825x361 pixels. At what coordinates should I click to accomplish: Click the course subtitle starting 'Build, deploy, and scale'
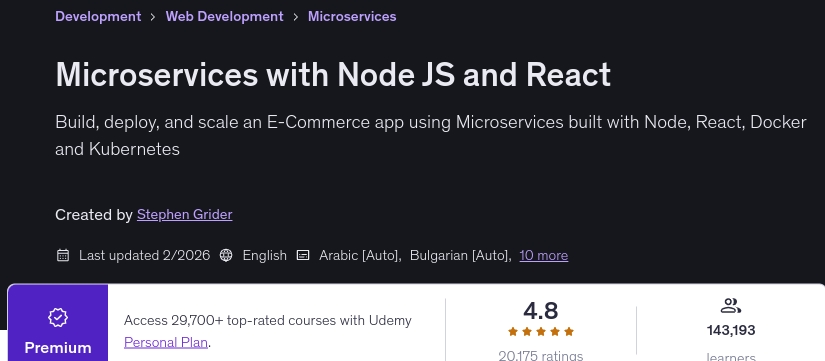click(x=431, y=136)
